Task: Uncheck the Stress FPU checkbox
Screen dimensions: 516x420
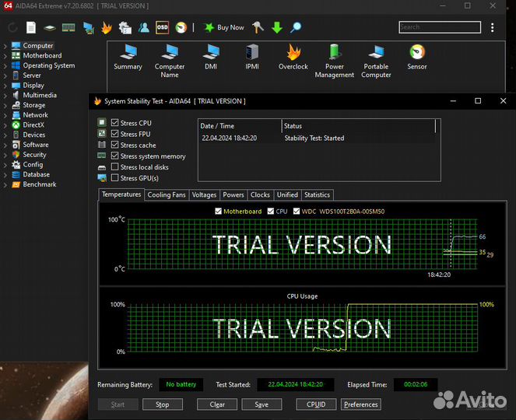Action: (x=114, y=134)
